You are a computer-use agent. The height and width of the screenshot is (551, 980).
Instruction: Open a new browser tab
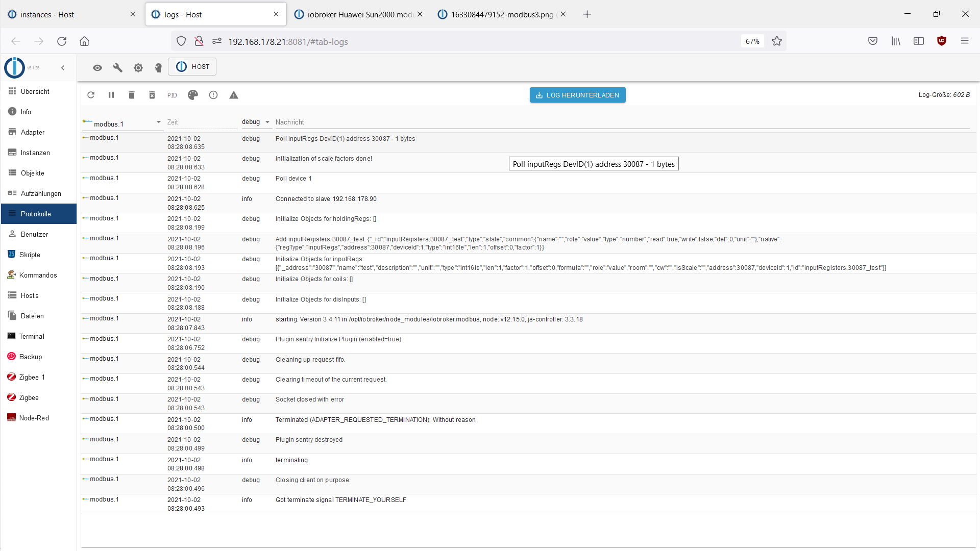tap(587, 14)
